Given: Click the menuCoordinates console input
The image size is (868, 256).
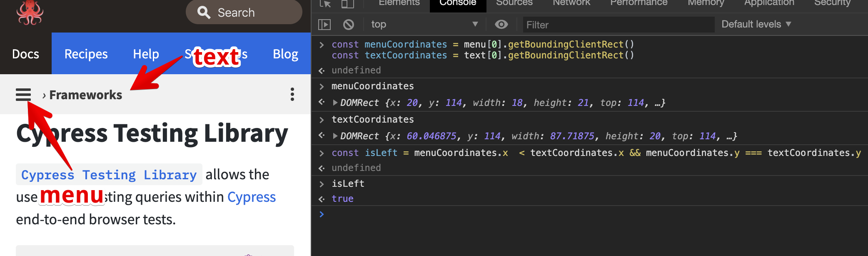Looking at the screenshot, I should pyautogui.click(x=373, y=86).
